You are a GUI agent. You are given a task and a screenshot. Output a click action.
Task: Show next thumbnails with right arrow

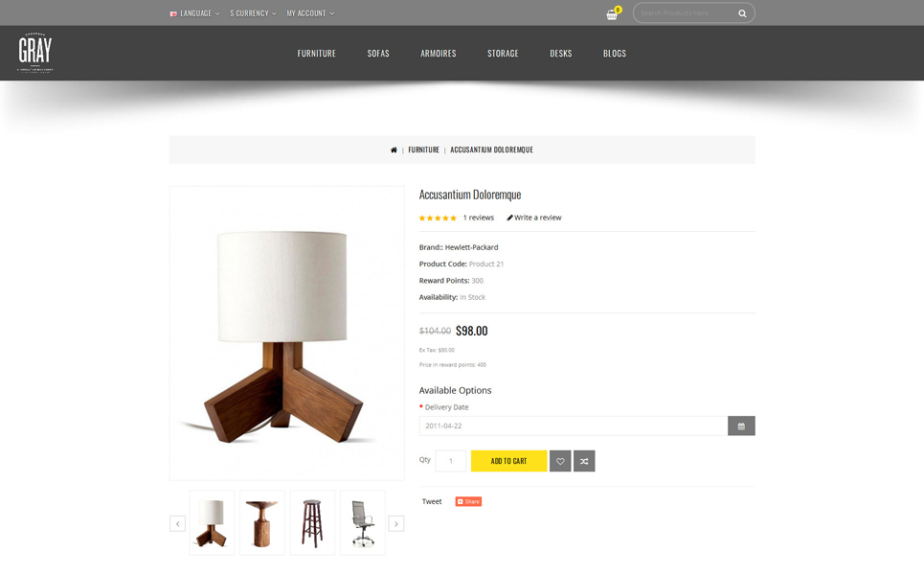[x=396, y=523]
